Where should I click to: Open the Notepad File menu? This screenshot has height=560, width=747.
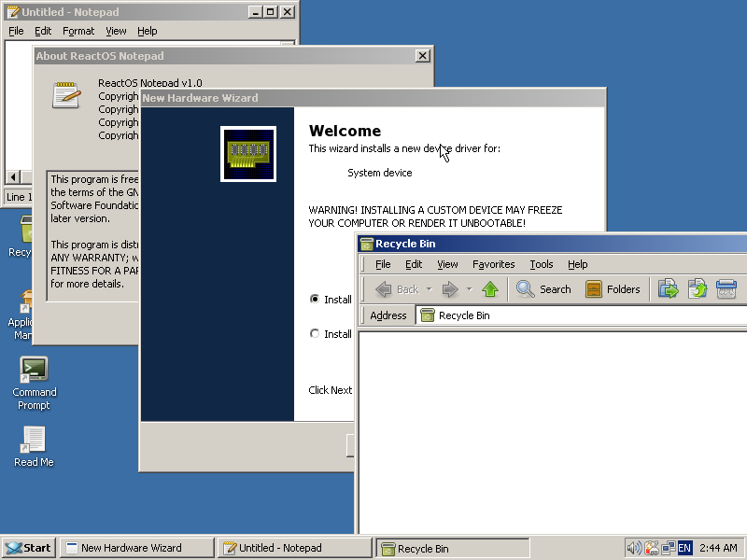[16, 31]
